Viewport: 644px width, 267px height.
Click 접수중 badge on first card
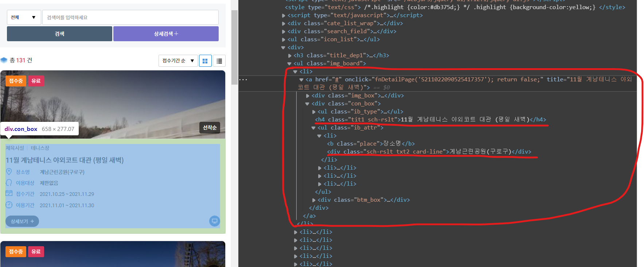coord(16,81)
